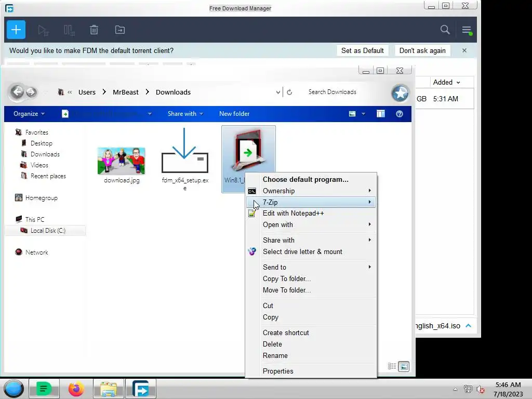This screenshot has height=399, width=532.
Task: Choose Copy in context menu
Action: pyautogui.click(x=311, y=317)
